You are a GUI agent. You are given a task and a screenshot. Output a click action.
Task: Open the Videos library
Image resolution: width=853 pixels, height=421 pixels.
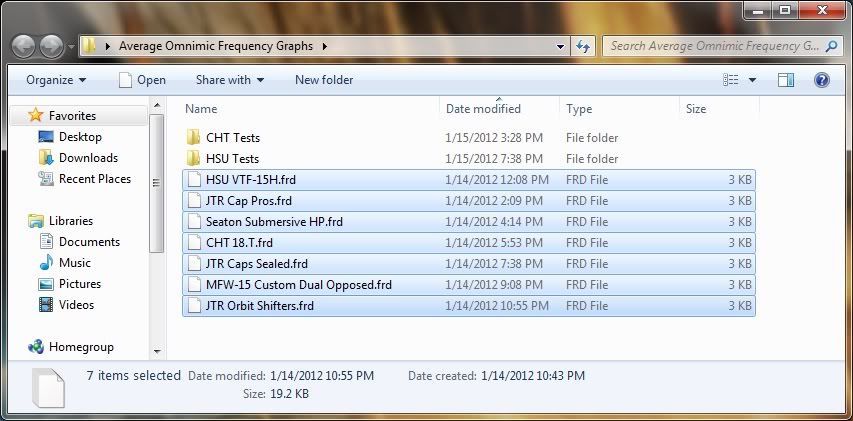click(76, 305)
